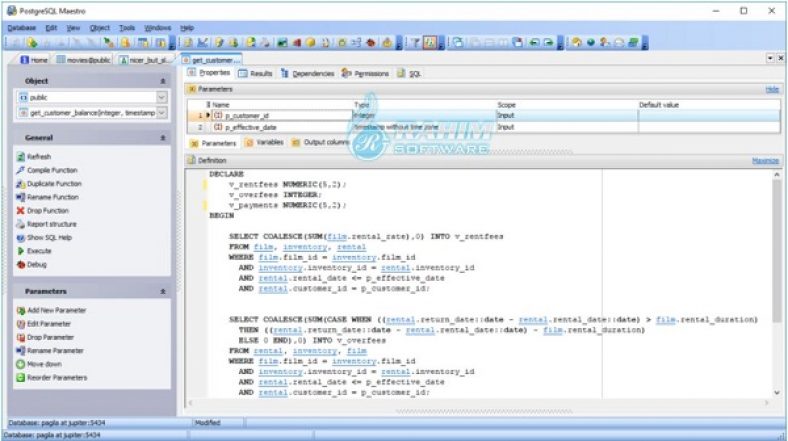Image resolution: width=788 pixels, height=441 pixels.
Task: Click the Debug bug icon in sidebar
Action: coord(21,264)
